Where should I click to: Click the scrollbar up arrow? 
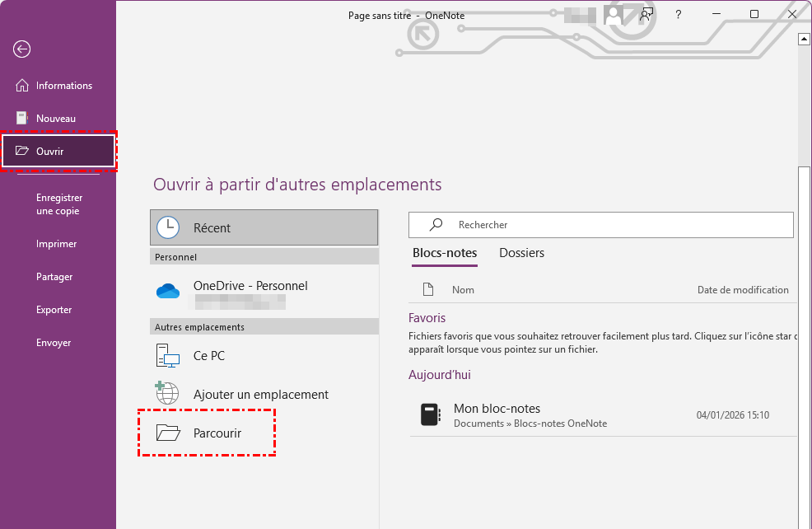(805, 39)
